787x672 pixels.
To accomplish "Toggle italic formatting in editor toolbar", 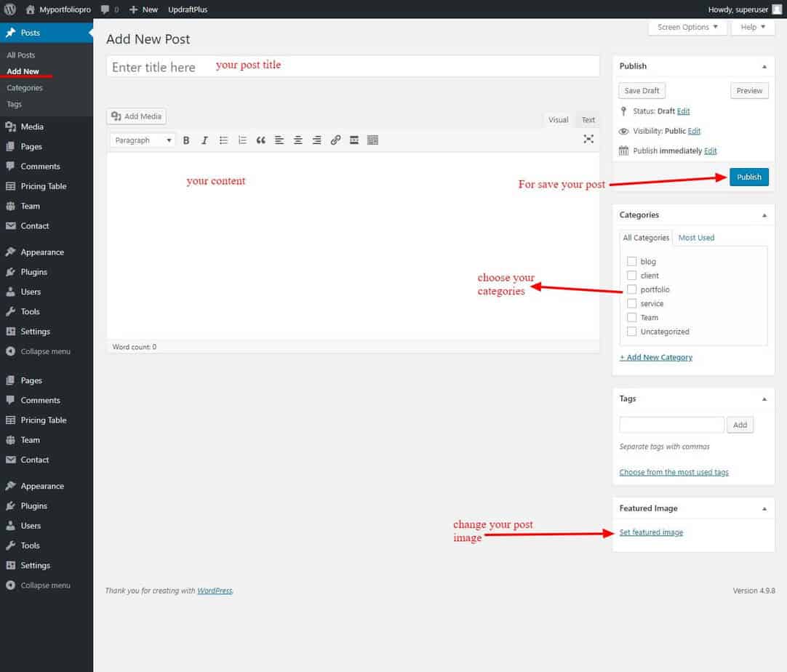I will pos(205,140).
